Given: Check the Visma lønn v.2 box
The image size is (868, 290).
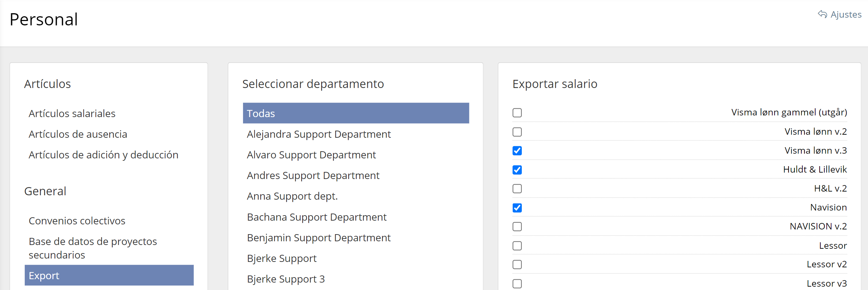Looking at the screenshot, I should point(517,132).
